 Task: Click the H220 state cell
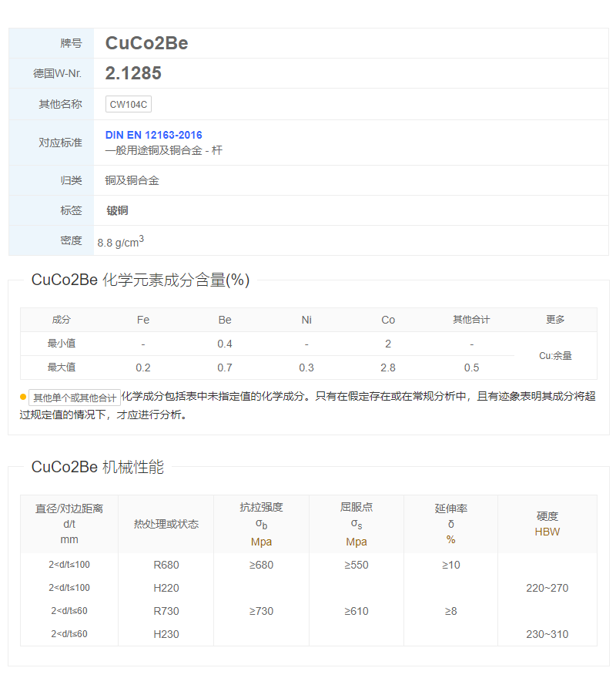click(166, 588)
